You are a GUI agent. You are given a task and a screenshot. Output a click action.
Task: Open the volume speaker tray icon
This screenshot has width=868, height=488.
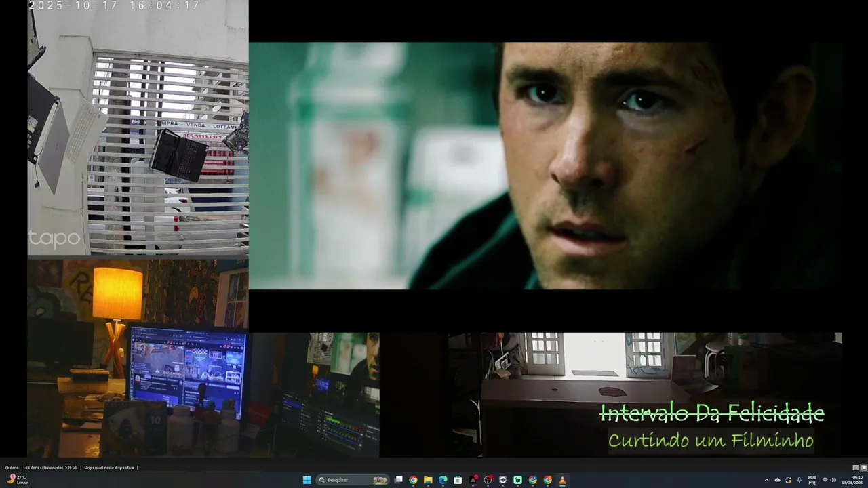pyautogui.click(x=833, y=480)
